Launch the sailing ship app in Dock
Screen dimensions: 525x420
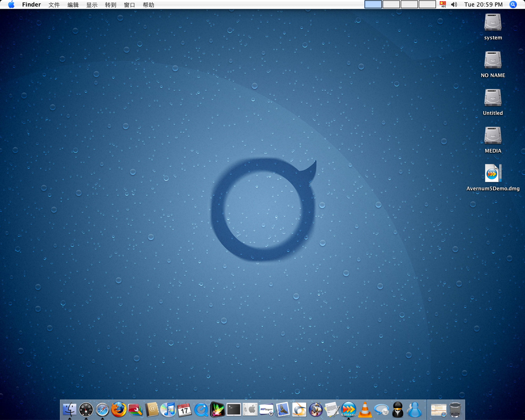coord(316,409)
